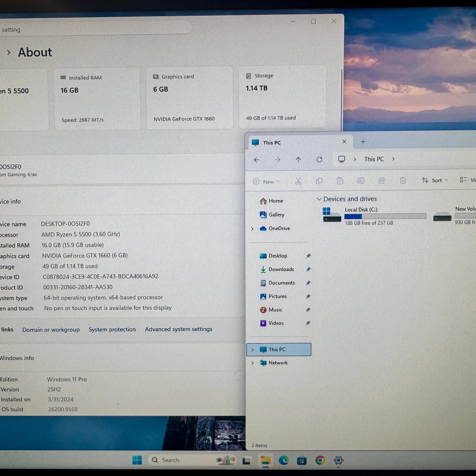
Task: Open Advanced system settings link
Action: coord(179,329)
